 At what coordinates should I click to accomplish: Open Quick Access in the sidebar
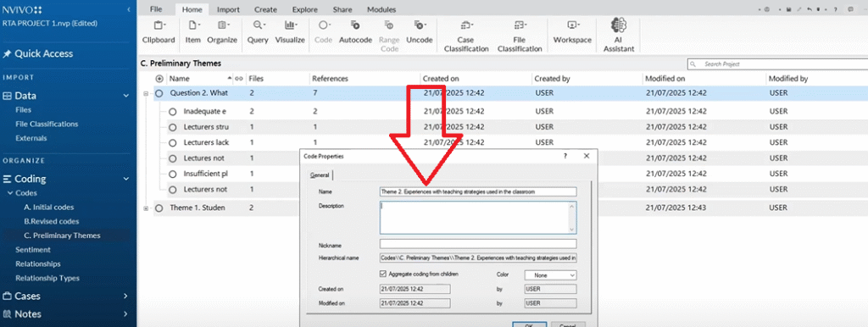coord(44,53)
